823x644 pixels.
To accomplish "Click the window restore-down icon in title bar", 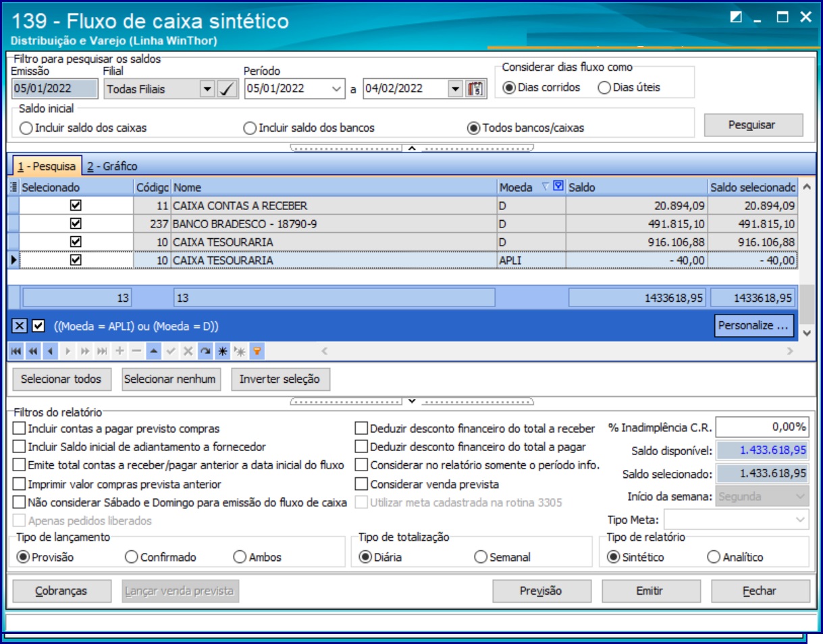I will (x=736, y=18).
